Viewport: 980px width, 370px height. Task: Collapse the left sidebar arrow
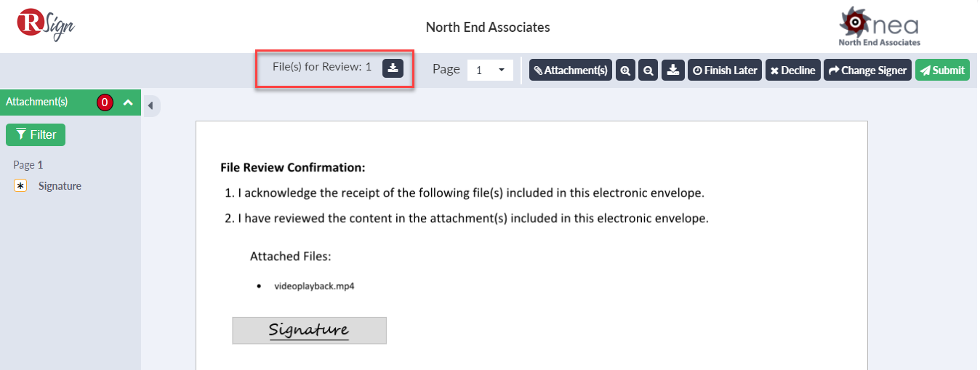[x=150, y=106]
